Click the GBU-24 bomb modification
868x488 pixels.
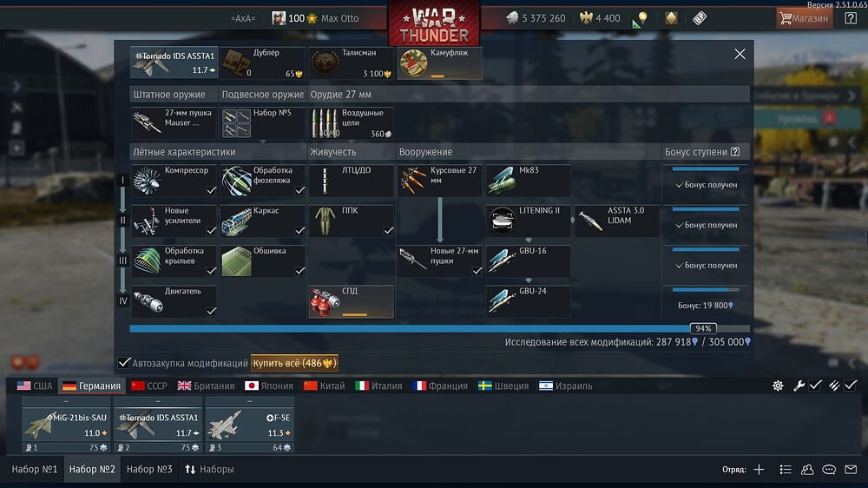[x=528, y=301]
